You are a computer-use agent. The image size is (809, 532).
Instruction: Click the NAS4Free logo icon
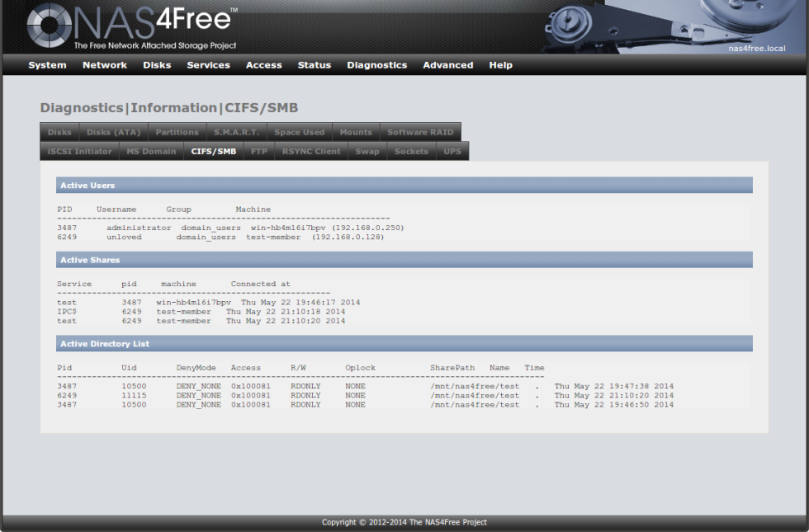pyautogui.click(x=48, y=27)
